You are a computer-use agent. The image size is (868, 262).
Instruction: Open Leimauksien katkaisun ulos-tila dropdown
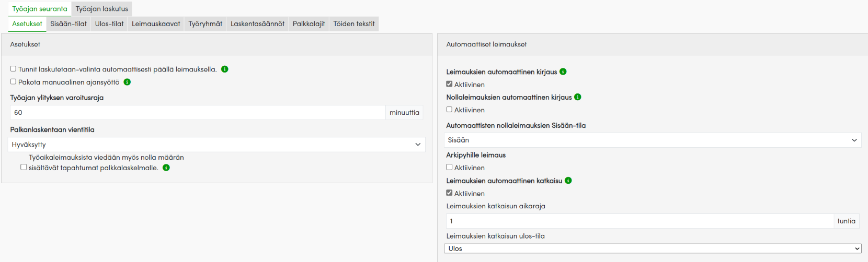(652, 248)
